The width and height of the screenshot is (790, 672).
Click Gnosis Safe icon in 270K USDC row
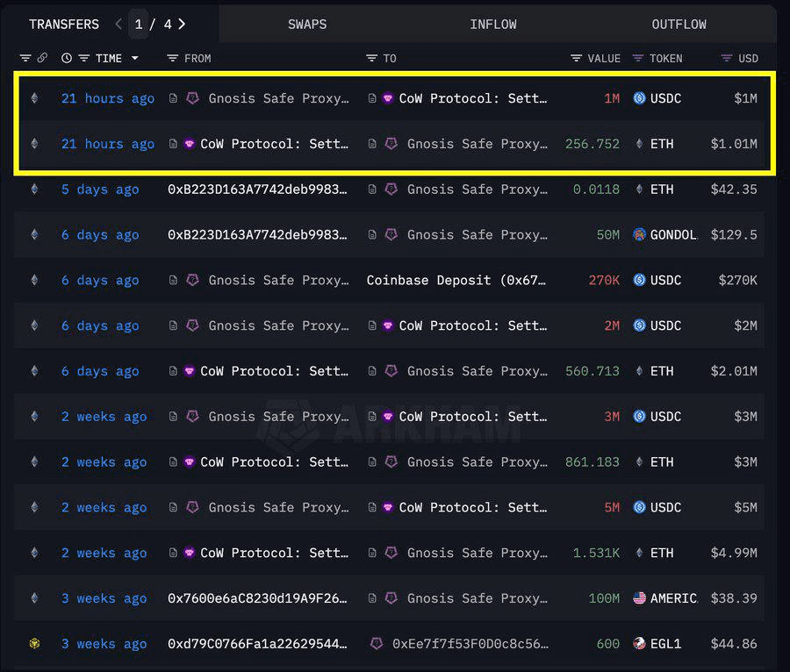tap(192, 280)
